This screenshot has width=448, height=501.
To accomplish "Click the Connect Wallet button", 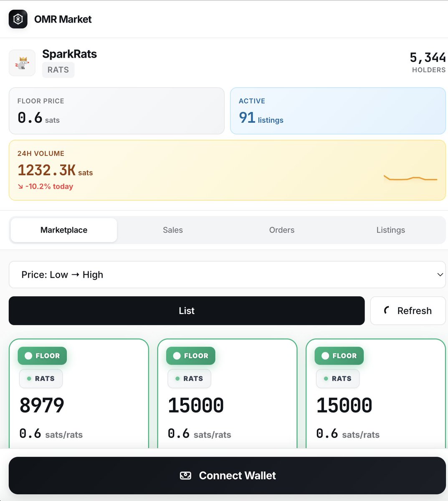I will click(x=227, y=476).
